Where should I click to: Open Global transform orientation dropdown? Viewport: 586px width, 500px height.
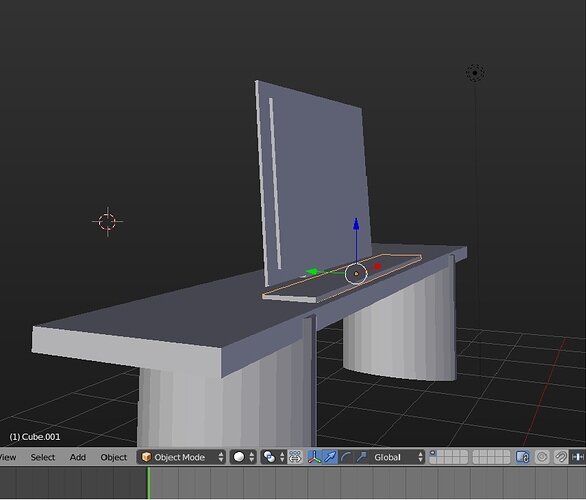397,457
